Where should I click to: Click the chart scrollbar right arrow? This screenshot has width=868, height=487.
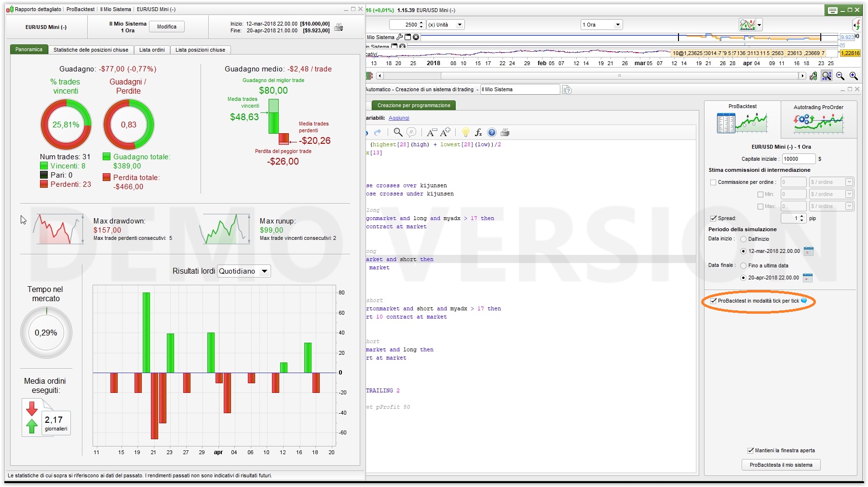tap(802, 76)
